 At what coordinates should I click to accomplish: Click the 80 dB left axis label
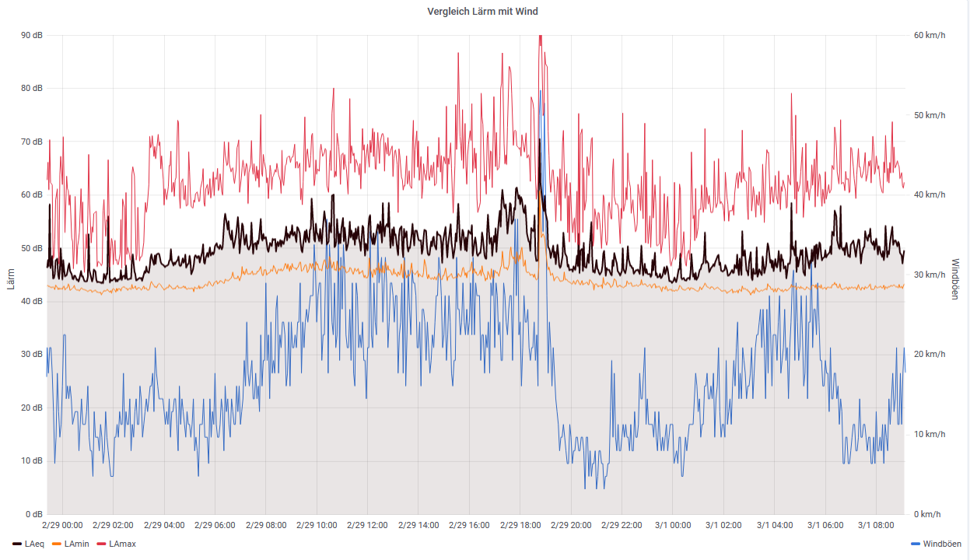click(x=32, y=89)
